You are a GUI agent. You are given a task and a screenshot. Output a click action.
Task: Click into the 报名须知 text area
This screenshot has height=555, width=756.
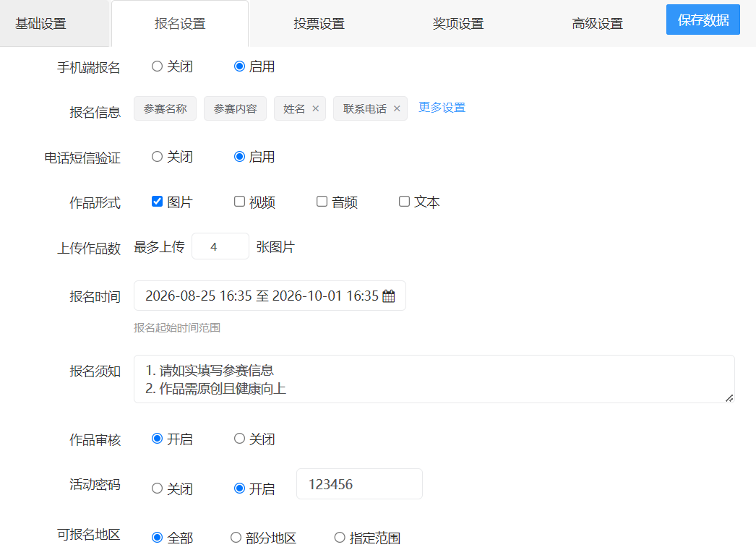click(434, 379)
